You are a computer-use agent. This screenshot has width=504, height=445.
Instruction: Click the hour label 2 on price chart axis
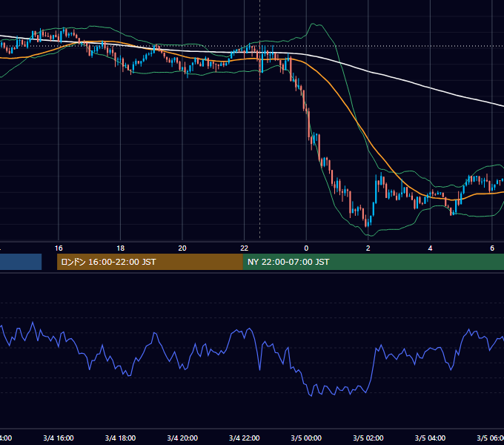pyautogui.click(x=368, y=248)
